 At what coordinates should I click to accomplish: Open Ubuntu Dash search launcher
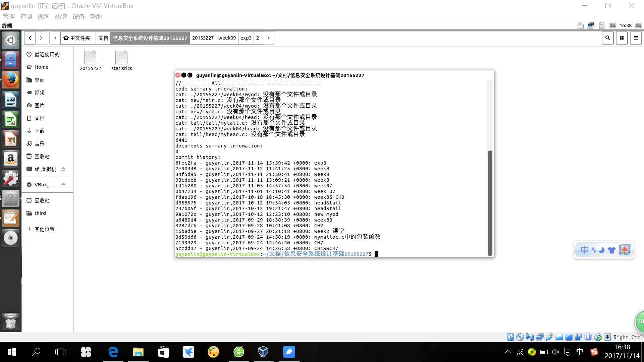11,40
